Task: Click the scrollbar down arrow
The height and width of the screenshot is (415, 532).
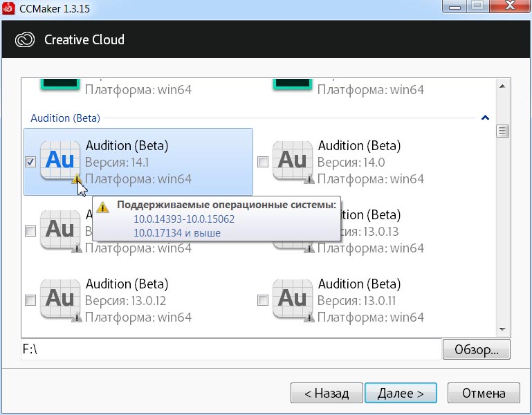Action: pyautogui.click(x=502, y=329)
